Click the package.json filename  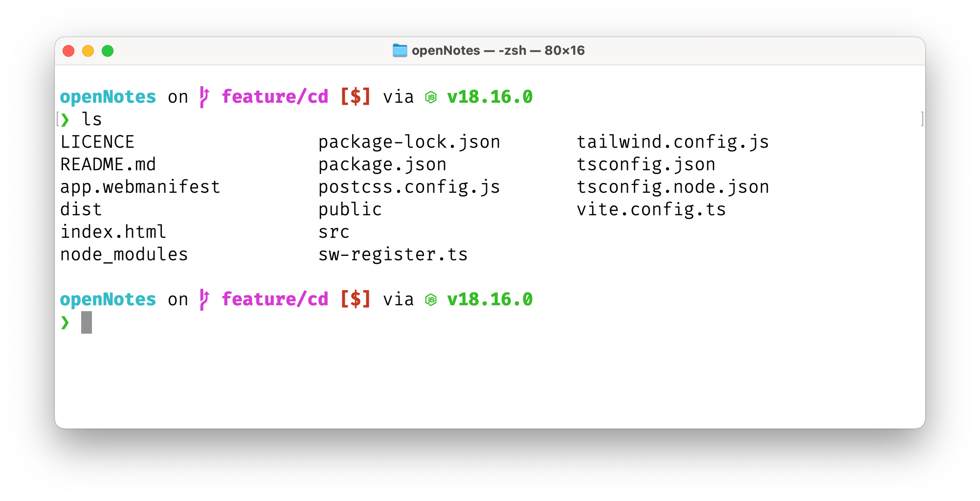coord(382,164)
